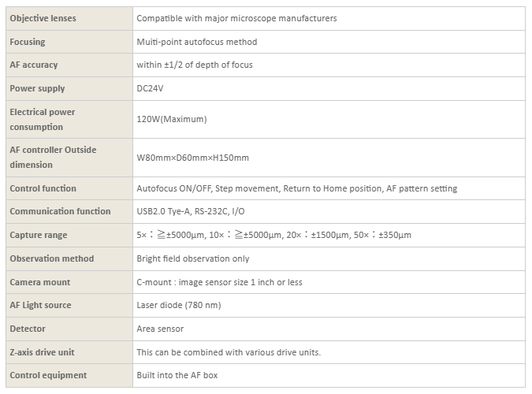Click 'USB2.0 Tye-A, RS-232C, I/O' value
Viewport: 532px width, 394px height.
(195, 211)
